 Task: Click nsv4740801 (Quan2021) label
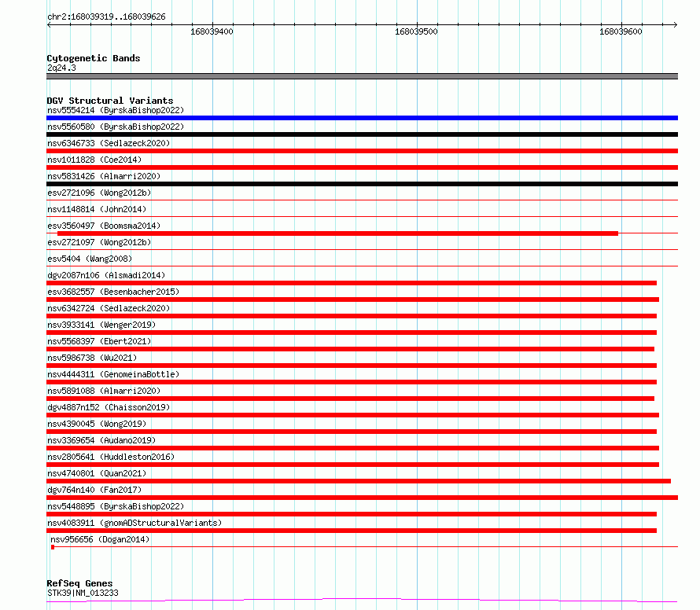click(x=97, y=473)
